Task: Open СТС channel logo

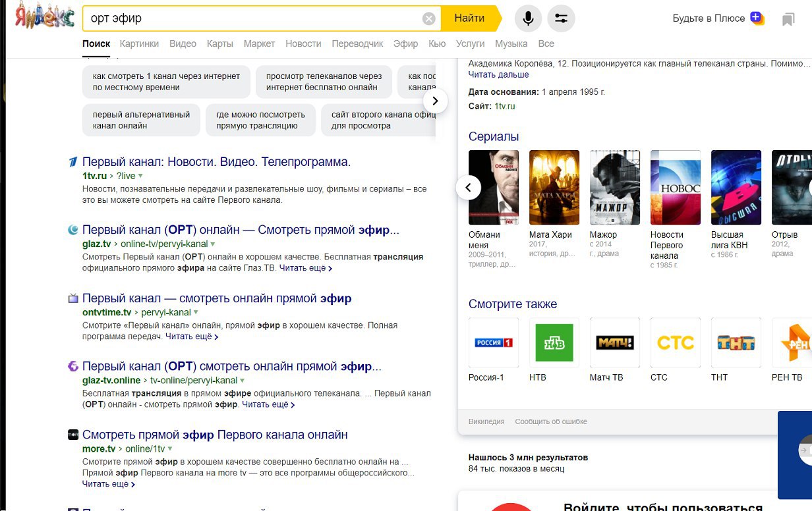Action: 676,342
